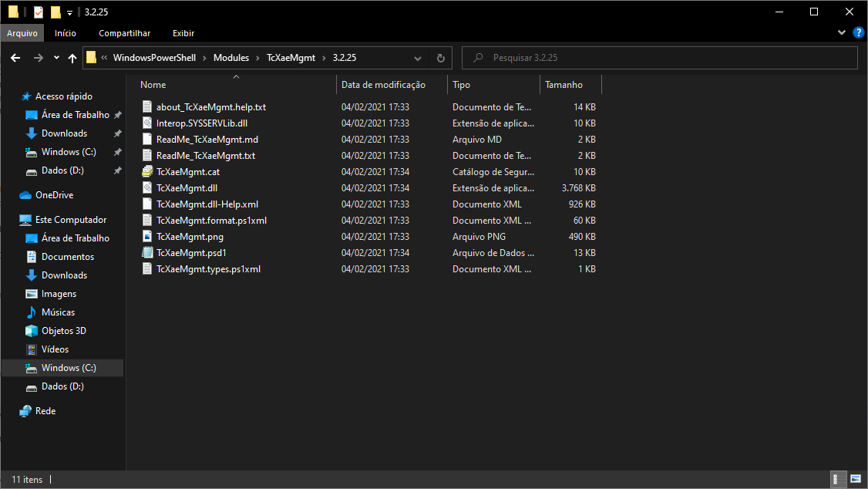Select the TcXaeMgmt.dll file icon
The width and height of the screenshot is (868, 489).
pos(147,187)
